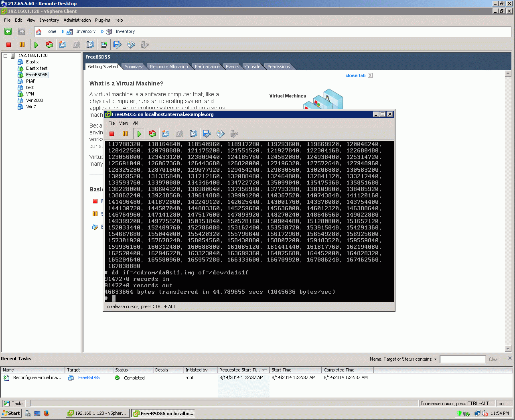Select the VPN virtual machine
Screen dimensions: 515x420
click(30, 94)
